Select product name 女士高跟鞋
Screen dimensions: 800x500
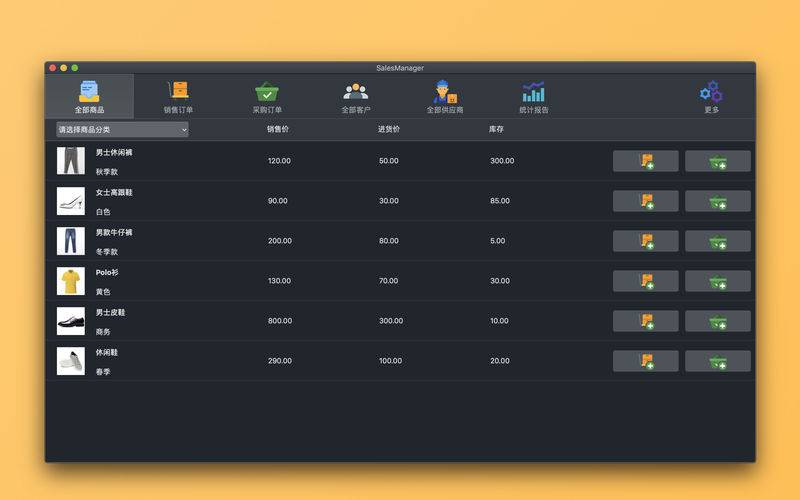coord(114,192)
